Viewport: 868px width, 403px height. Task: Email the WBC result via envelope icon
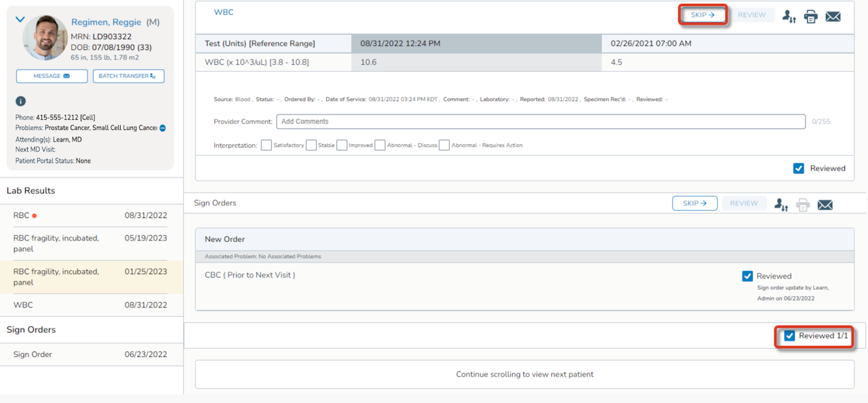coord(833,16)
